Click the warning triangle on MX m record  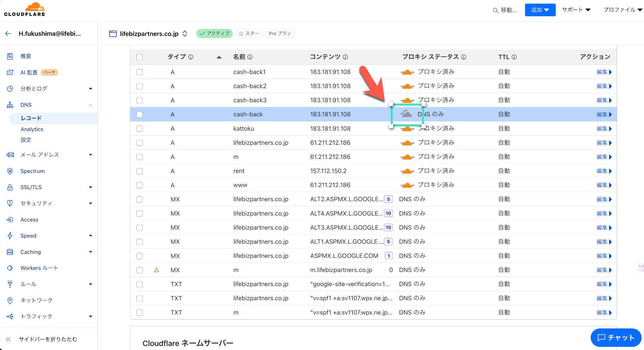[x=157, y=270]
